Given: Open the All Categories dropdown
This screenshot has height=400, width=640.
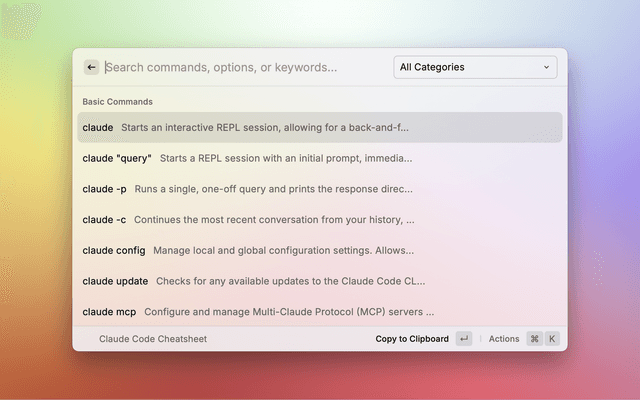Looking at the screenshot, I should point(474,67).
